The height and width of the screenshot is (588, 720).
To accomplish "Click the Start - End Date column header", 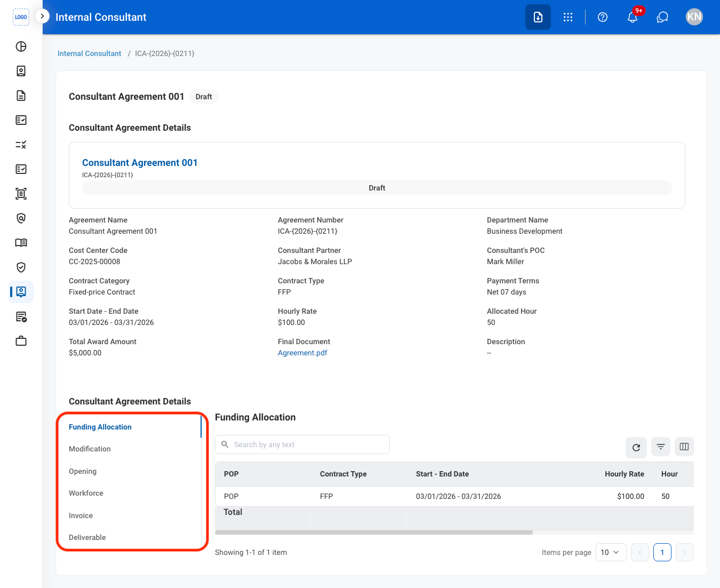I will click(443, 474).
